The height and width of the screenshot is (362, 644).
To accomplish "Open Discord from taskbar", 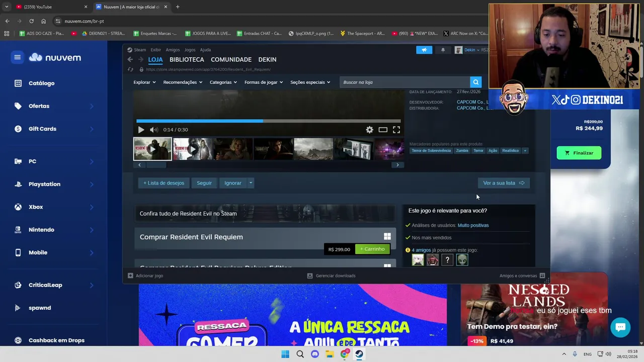I will click(315, 354).
